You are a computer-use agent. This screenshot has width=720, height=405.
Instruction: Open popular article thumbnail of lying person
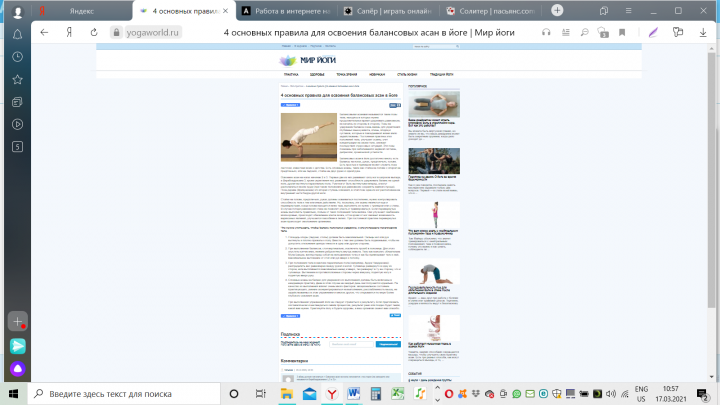click(434, 104)
